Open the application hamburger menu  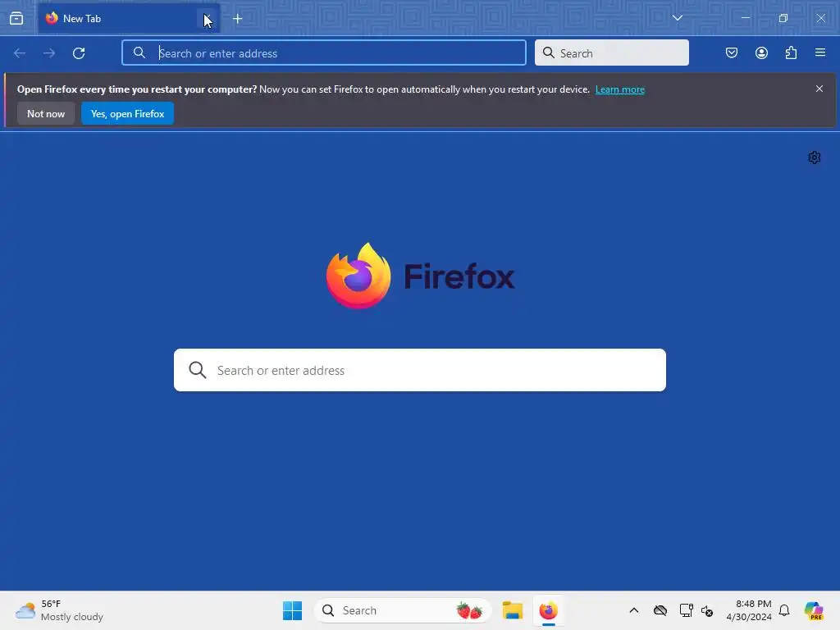click(x=820, y=52)
